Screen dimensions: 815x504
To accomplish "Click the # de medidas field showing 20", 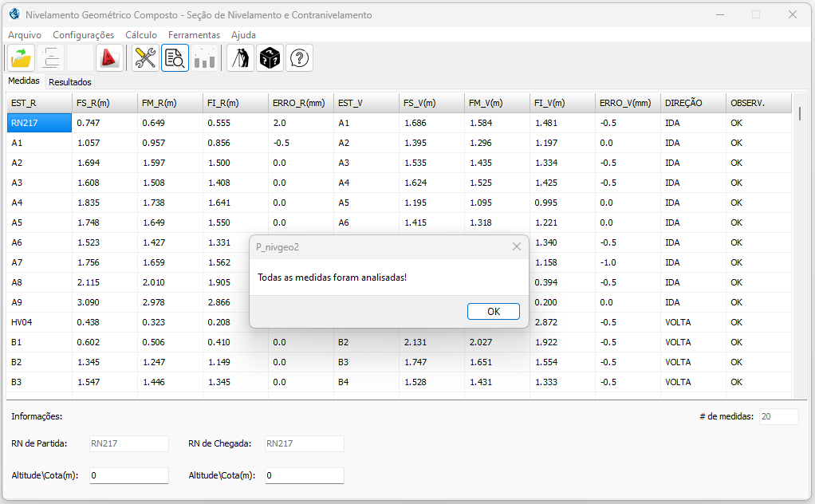I will [x=778, y=417].
